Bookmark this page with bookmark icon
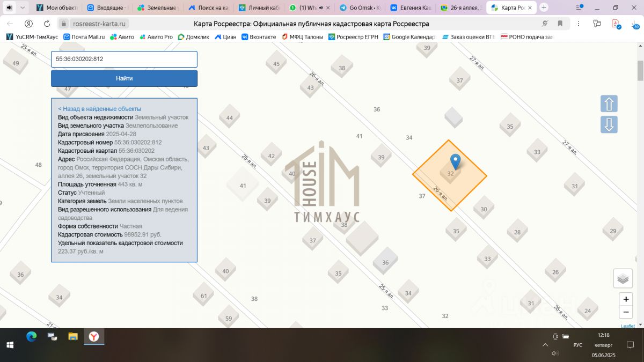 pyautogui.click(x=560, y=24)
